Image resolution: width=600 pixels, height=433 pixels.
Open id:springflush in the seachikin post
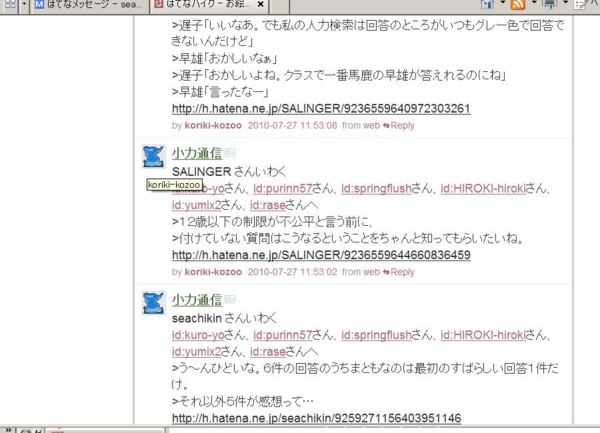376,335
